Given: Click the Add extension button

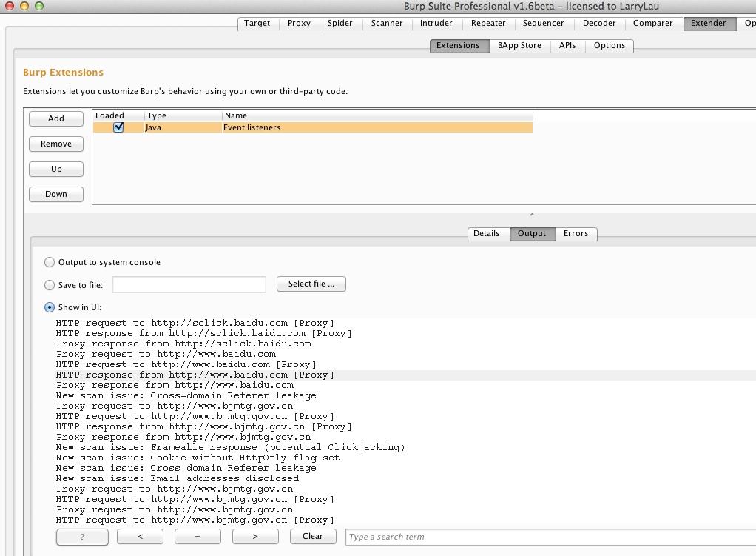Looking at the screenshot, I should (x=56, y=118).
